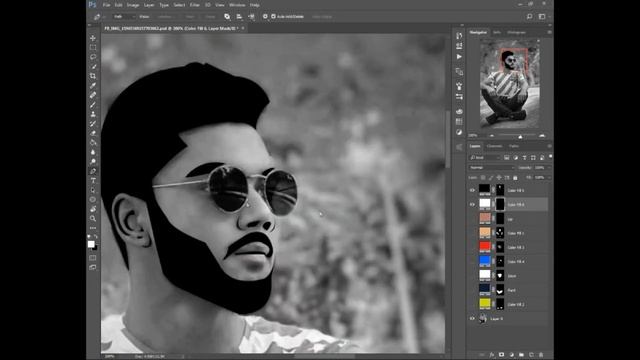640x360 pixels.
Task: Hide the topmost black Color Fill layer
Action: coord(472,190)
